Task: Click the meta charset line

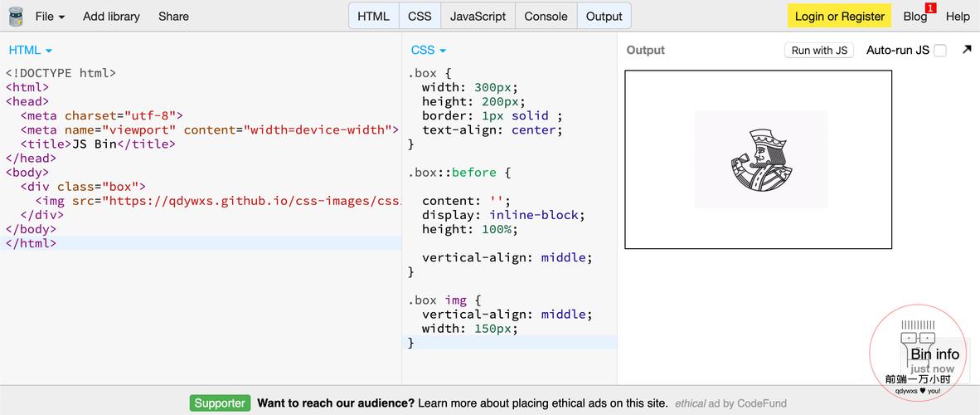Action: [x=101, y=115]
